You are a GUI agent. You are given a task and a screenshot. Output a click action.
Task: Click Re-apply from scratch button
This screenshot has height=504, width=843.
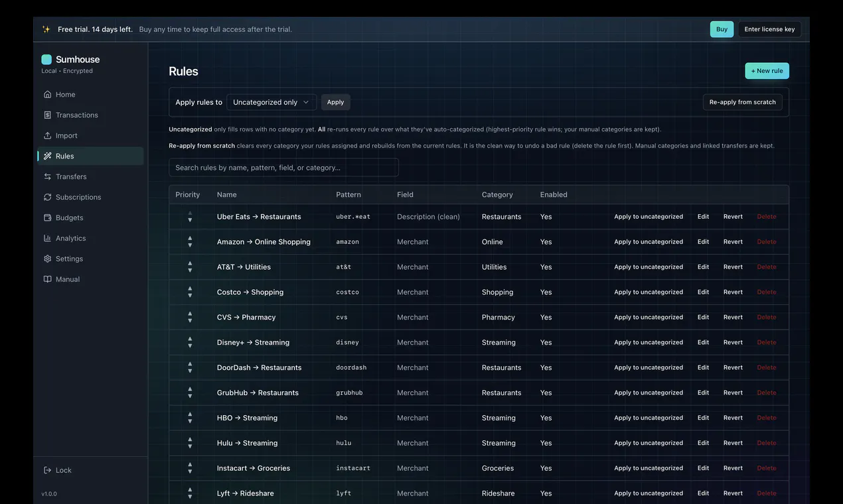coord(743,102)
